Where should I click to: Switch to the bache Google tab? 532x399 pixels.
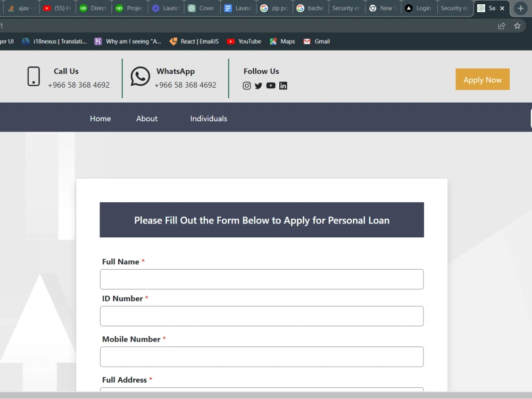311,8
